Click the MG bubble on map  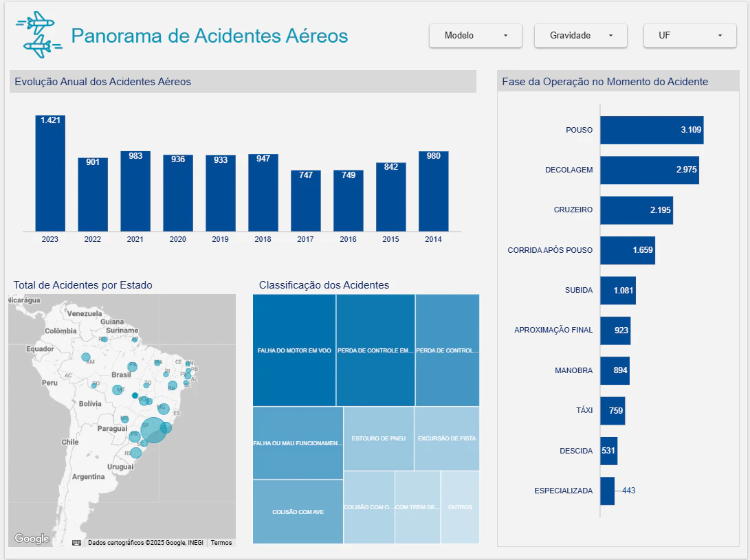164,408
